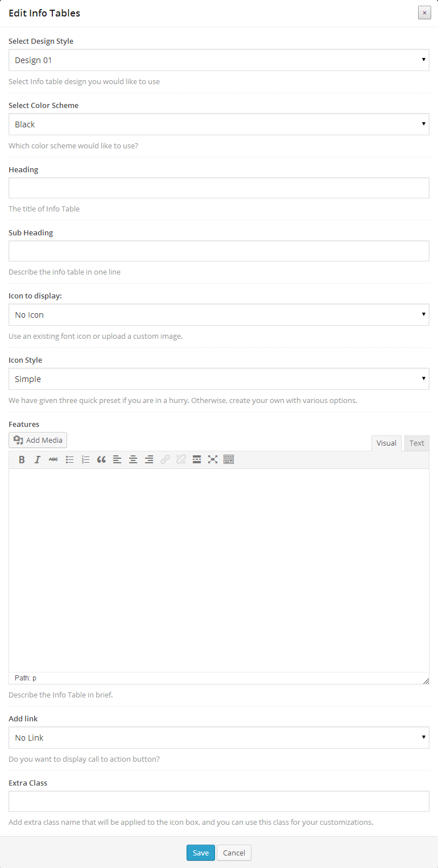This screenshot has width=438, height=868.
Task: Switch to the Visual editor tab
Action: pyautogui.click(x=386, y=443)
